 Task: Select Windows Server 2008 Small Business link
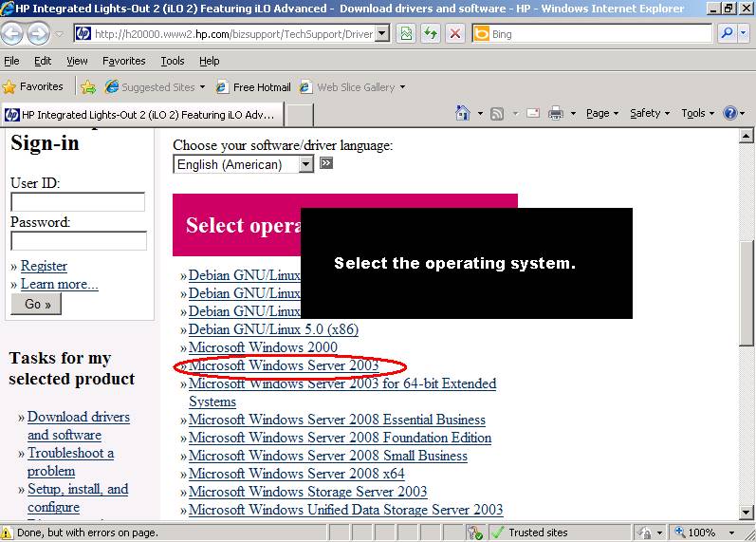[328, 456]
